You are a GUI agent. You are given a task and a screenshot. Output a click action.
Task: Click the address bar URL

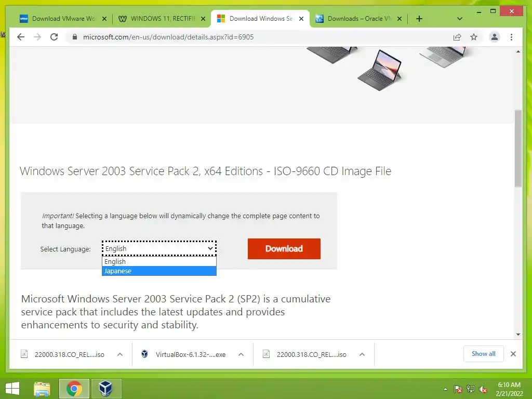(168, 37)
